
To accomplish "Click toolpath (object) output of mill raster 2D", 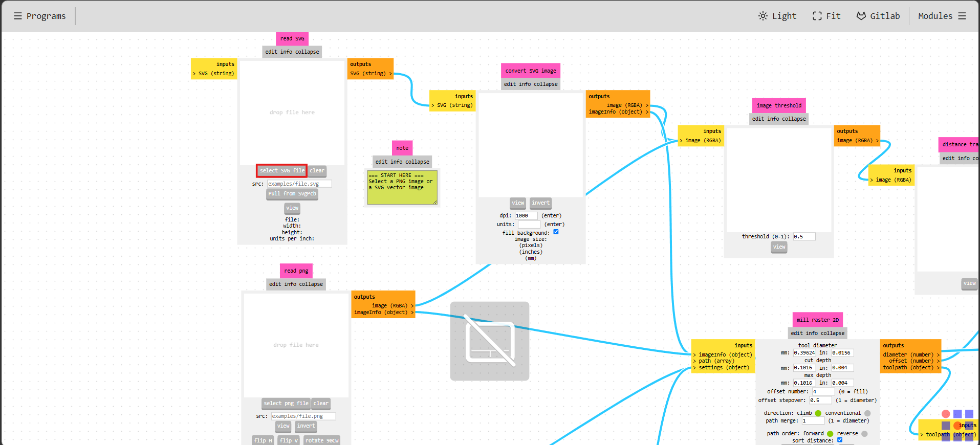I will 911,368.
